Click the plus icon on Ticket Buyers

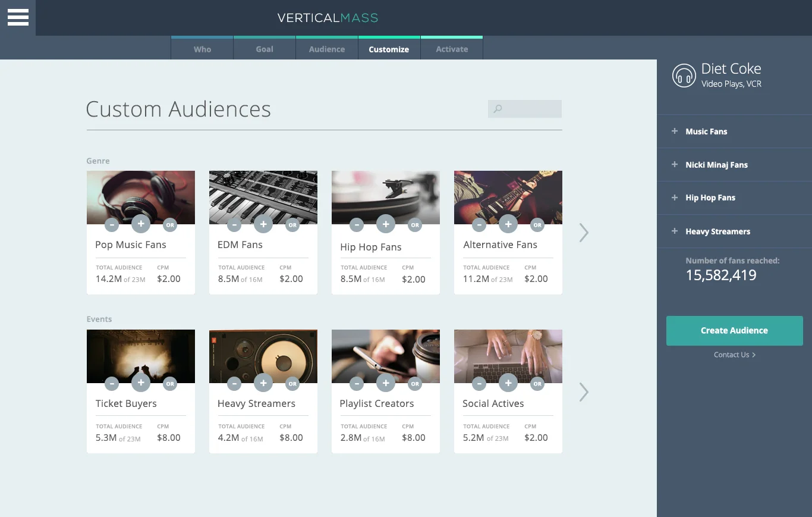(141, 383)
